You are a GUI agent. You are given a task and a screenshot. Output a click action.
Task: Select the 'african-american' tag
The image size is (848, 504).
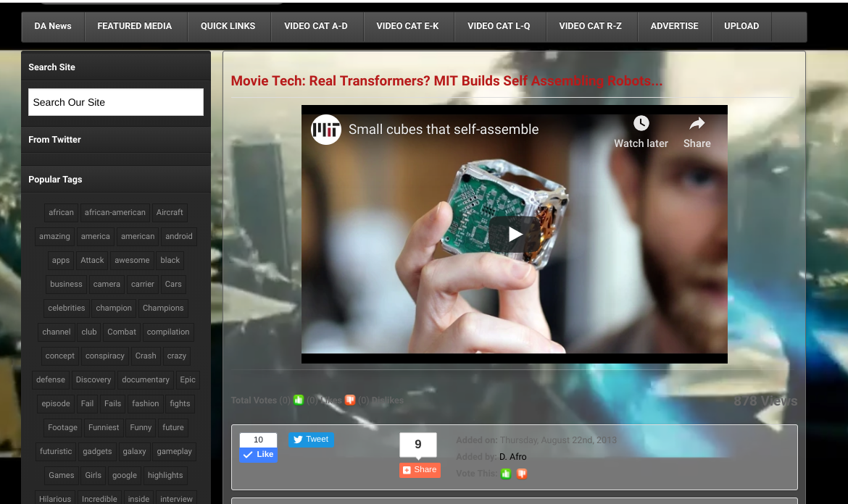(115, 212)
